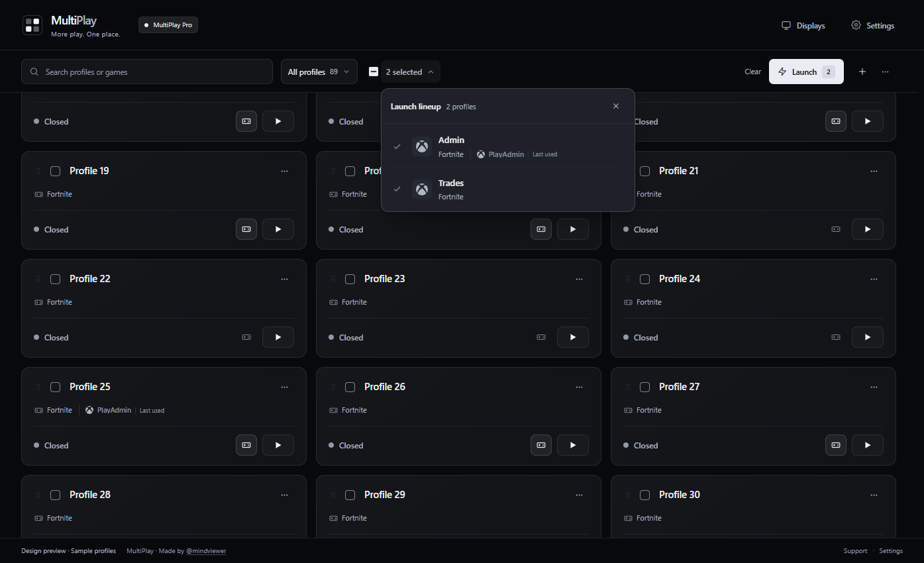Open Settings next to Displays
Viewport: 924px width, 563px height.
[872, 25]
